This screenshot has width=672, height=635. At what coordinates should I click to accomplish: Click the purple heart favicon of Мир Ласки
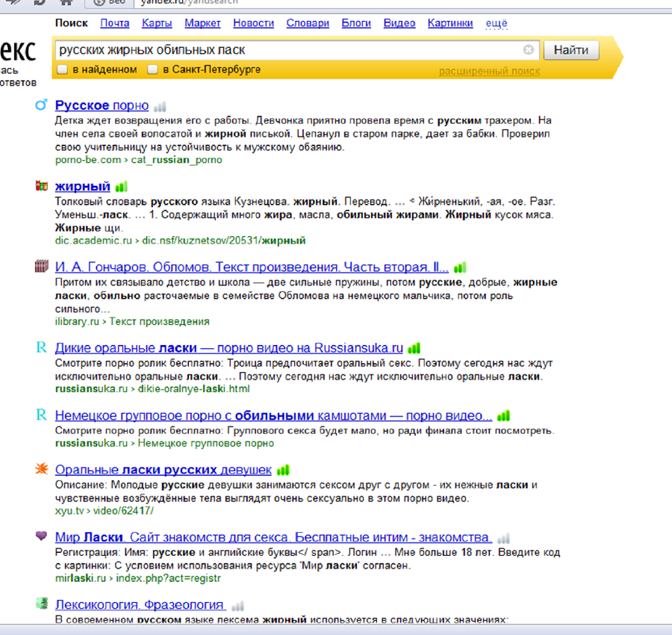[41, 536]
